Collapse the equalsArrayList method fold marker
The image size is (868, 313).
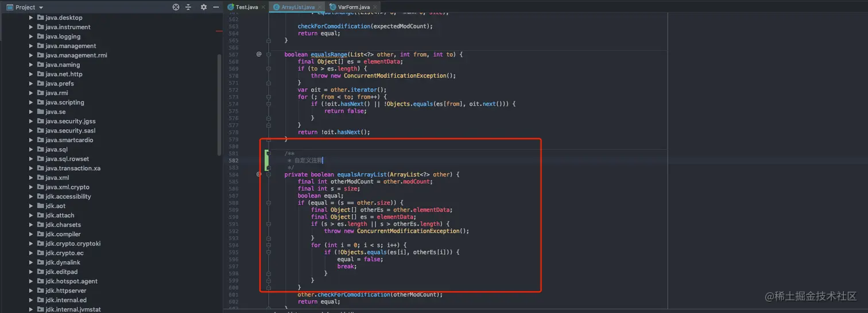tap(268, 174)
